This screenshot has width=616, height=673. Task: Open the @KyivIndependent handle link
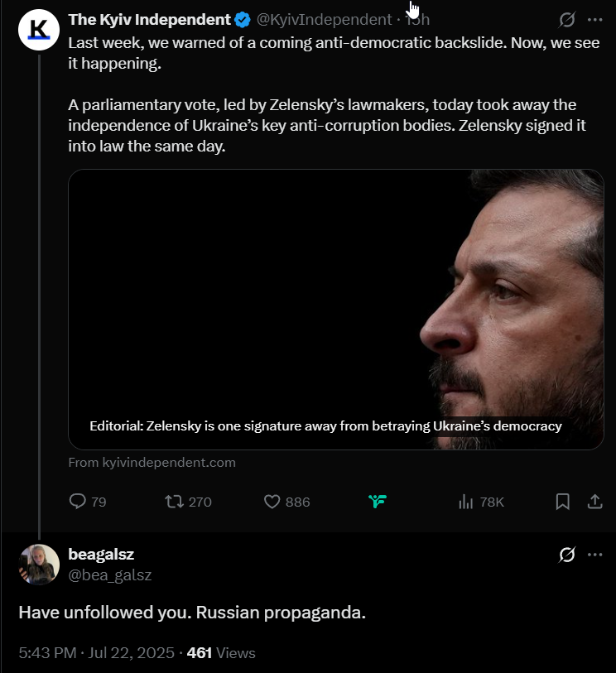coord(324,20)
